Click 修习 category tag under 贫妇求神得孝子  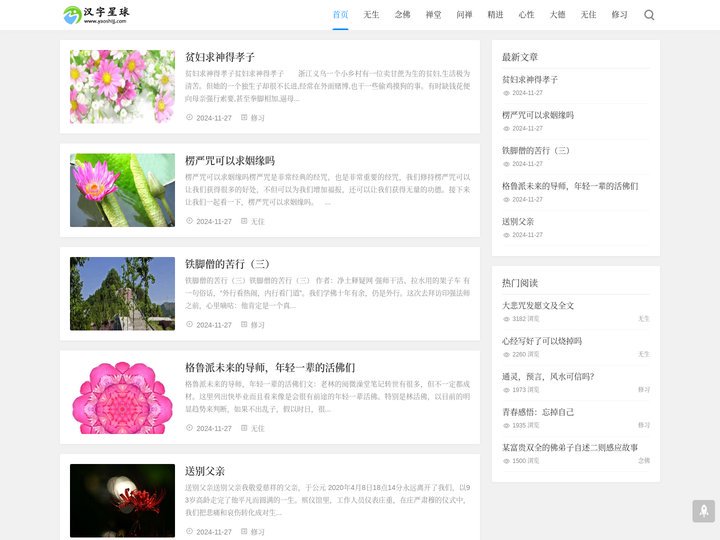258,118
